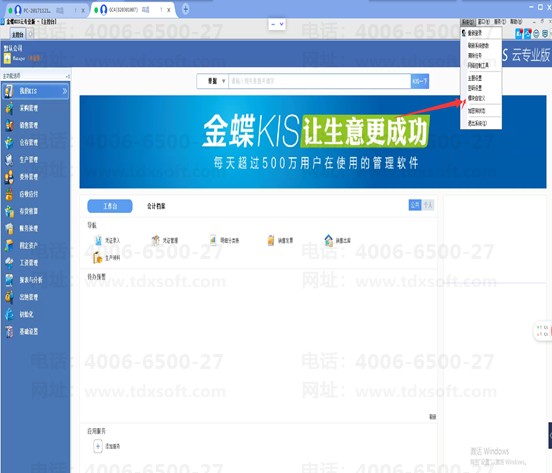Image resolution: width=552 pixels, height=473 pixels.
Task: Open the 生产管理 production module icon
Action: 10,160
